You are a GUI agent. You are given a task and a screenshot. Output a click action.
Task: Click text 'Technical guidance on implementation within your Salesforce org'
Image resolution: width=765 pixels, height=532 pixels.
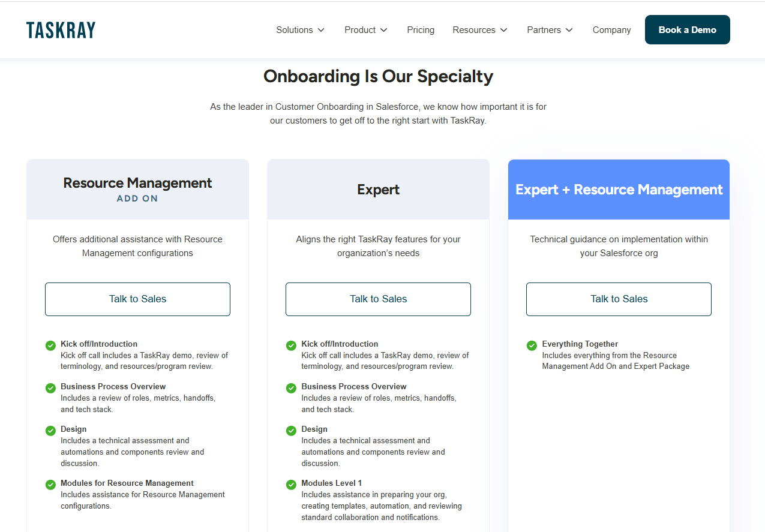pos(619,246)
